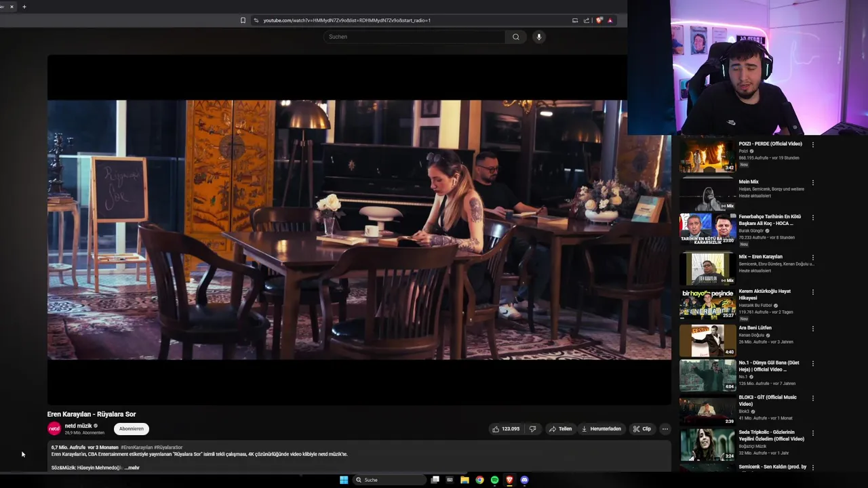This screenshot has height=488, width=868.
Task: Open options for Seda Tripkolic video
Action: (812, 432)
